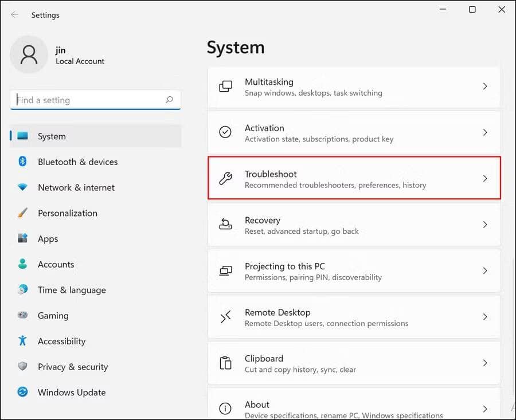
Task: Open the Clipboard settings via chevron
Action: [x=485, y=363]
